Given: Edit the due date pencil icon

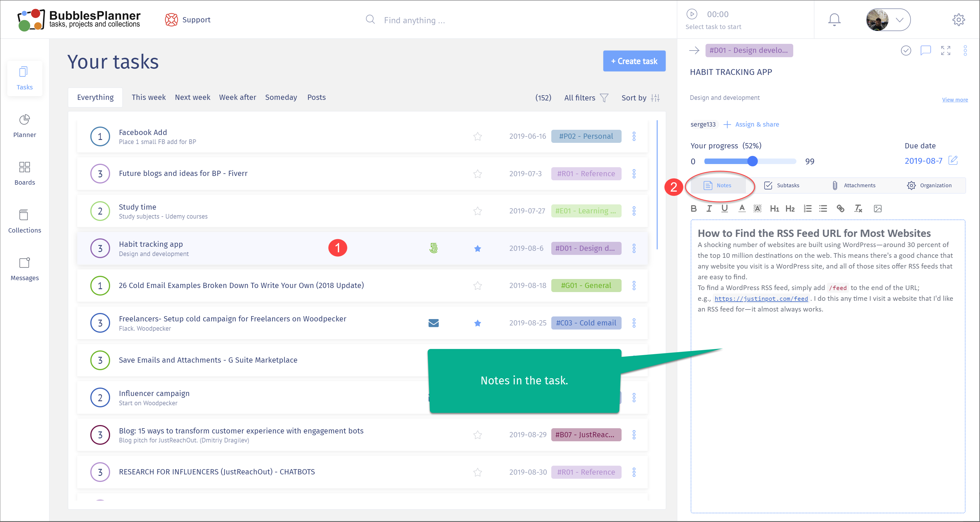Looking at the screenshot, I should (x=953, y=161).
